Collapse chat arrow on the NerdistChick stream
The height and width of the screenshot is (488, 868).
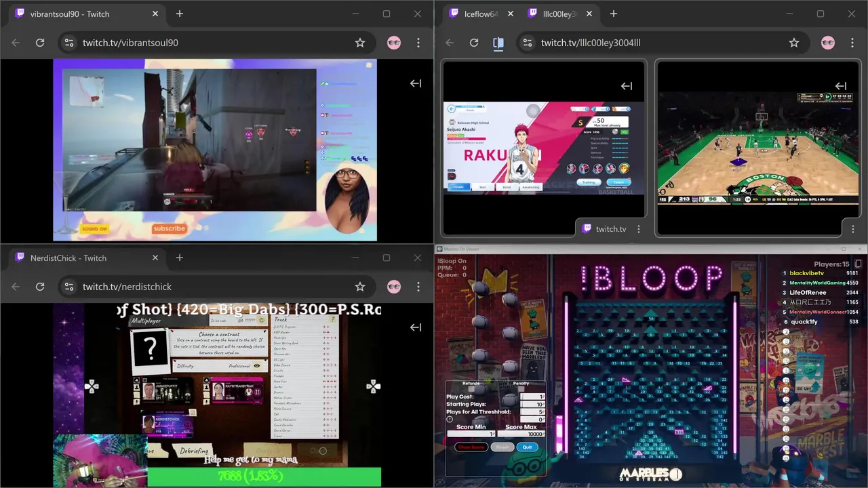click(416, 327)
